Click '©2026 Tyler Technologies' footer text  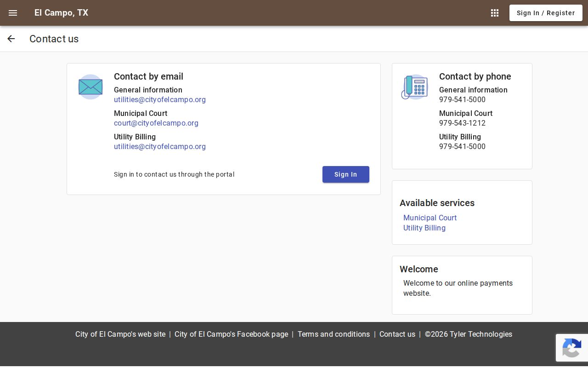point(469,334)
